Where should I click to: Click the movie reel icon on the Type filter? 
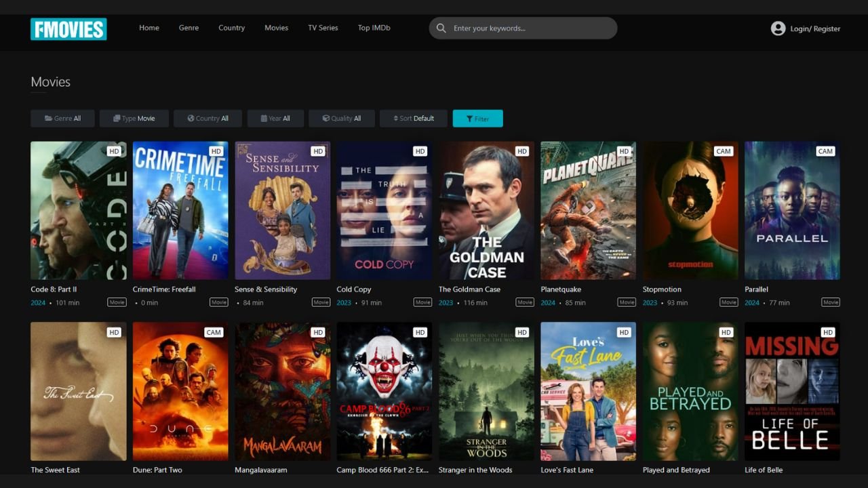pos(116,118)
